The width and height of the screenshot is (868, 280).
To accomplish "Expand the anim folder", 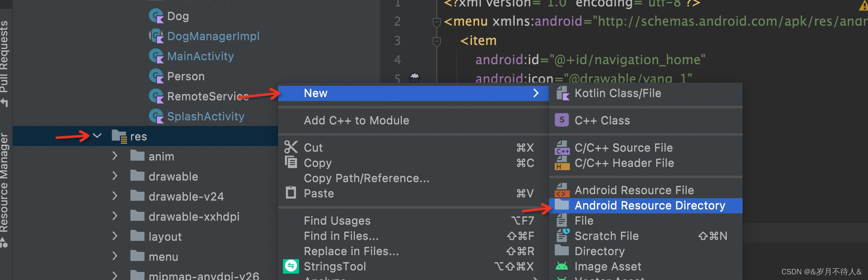I will pyautogui.click(x=115, y=156).
